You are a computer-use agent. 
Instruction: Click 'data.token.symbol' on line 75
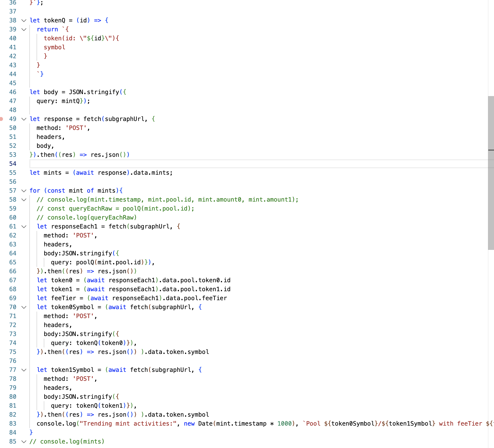click(x=179, y=352)
